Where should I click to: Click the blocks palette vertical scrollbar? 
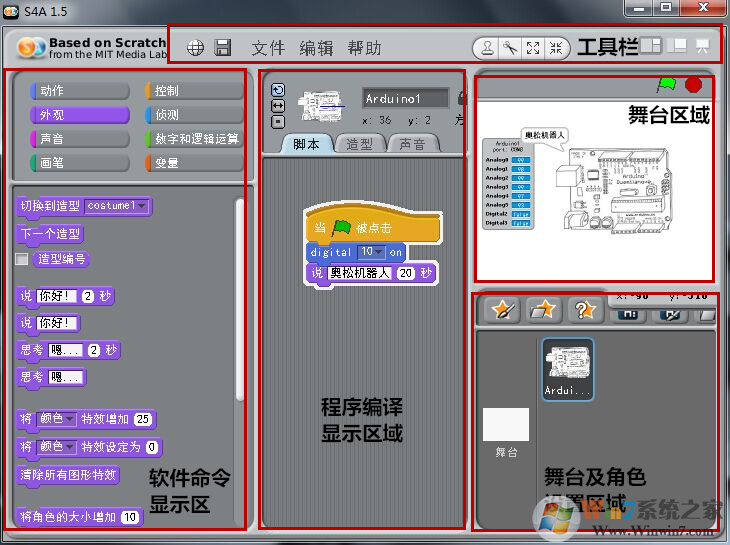click(240, 300)
